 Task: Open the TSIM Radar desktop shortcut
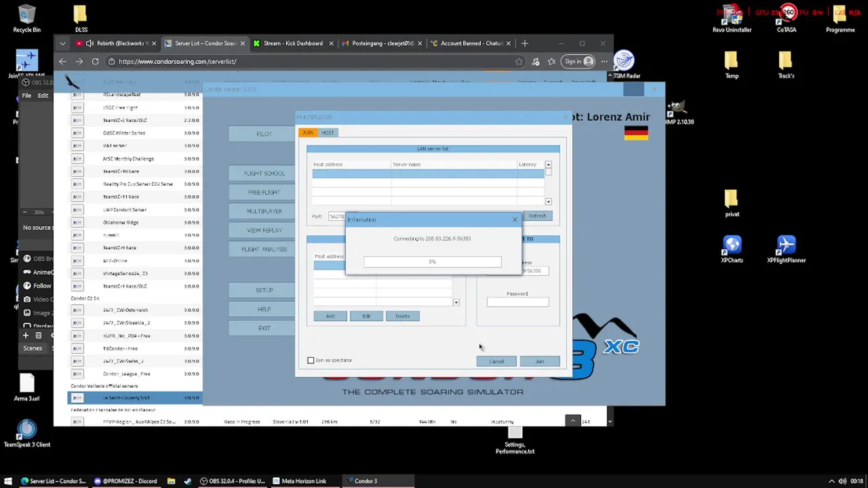tap(625, 65)
